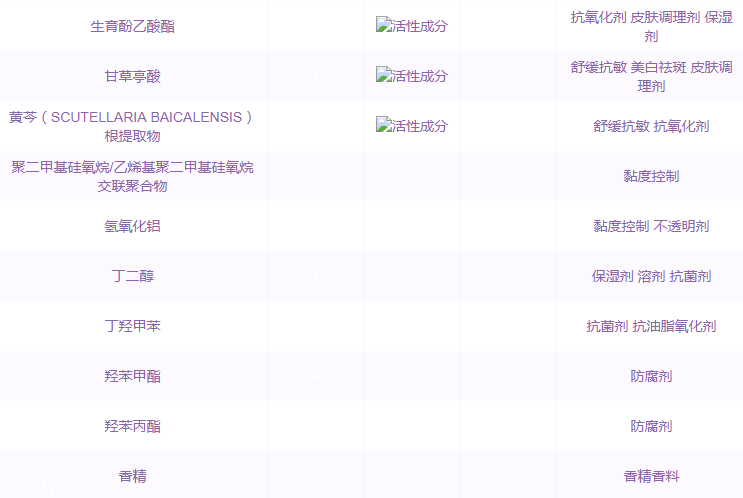743x498 pixels.
Task: Click 防腐剂 in the 羟苯甲酯 row
Action: click(651, 376)
